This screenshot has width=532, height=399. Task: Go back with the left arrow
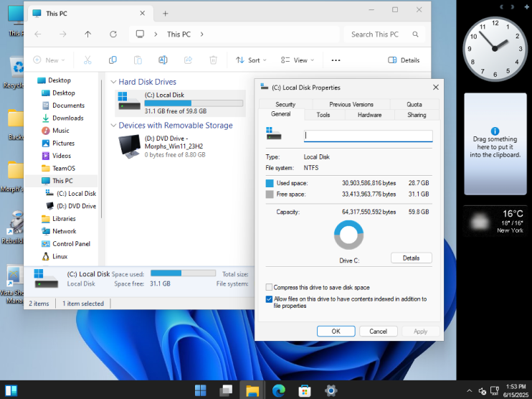pyautogui.click(x=38, y=34)
